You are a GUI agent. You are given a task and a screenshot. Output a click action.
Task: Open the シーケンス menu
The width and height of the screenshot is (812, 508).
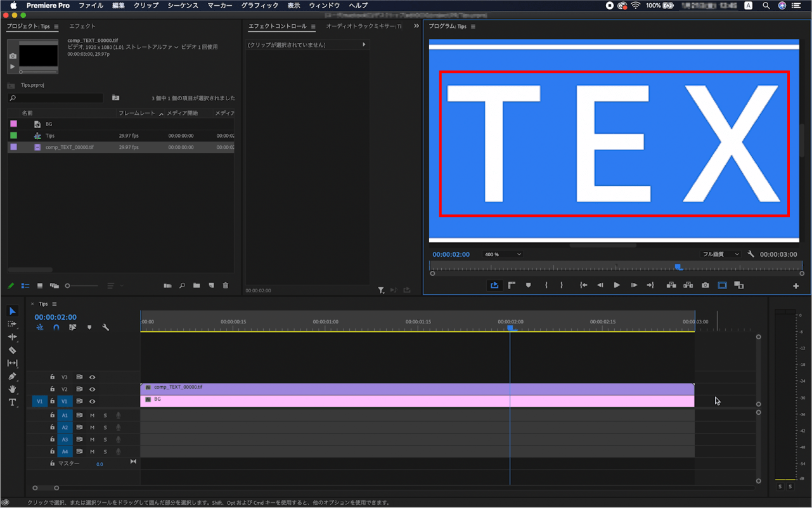183,5
